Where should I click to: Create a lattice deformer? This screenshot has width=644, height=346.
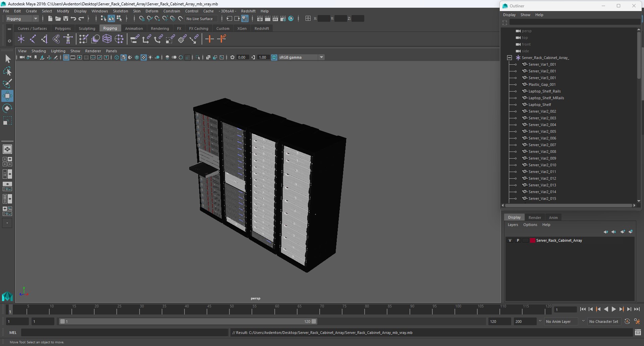[107, 39]
